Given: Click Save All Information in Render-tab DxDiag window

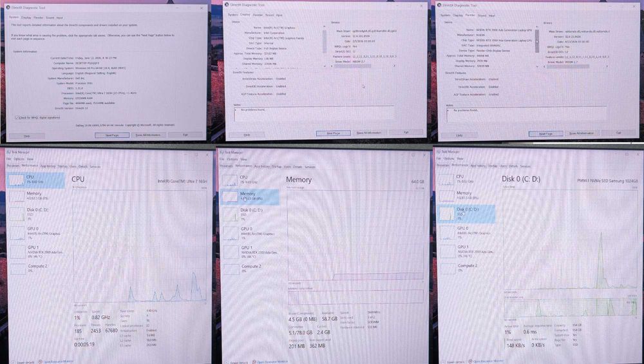Looking at the screenshot, I should point(582,133).
